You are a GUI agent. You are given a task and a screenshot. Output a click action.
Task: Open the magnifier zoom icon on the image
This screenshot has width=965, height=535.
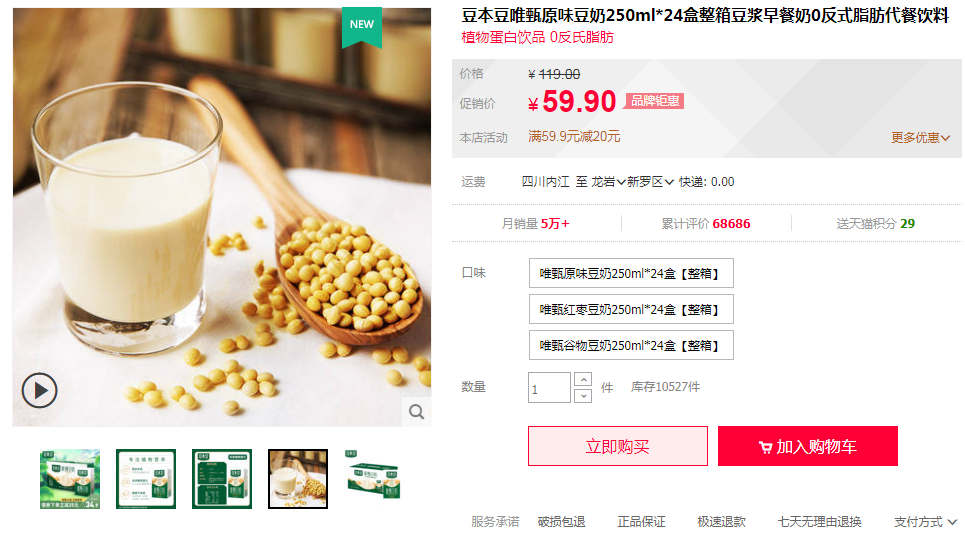point(417,412)
